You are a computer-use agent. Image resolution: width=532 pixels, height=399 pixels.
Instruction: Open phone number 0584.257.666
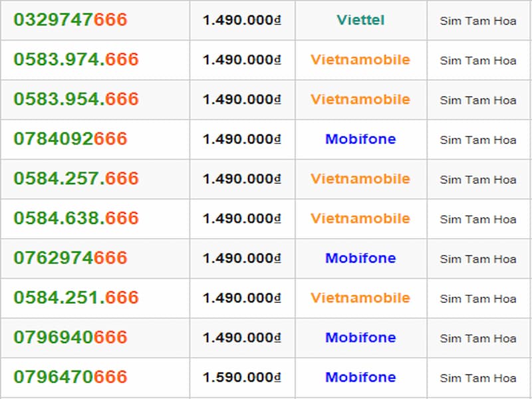pos(76,179)
